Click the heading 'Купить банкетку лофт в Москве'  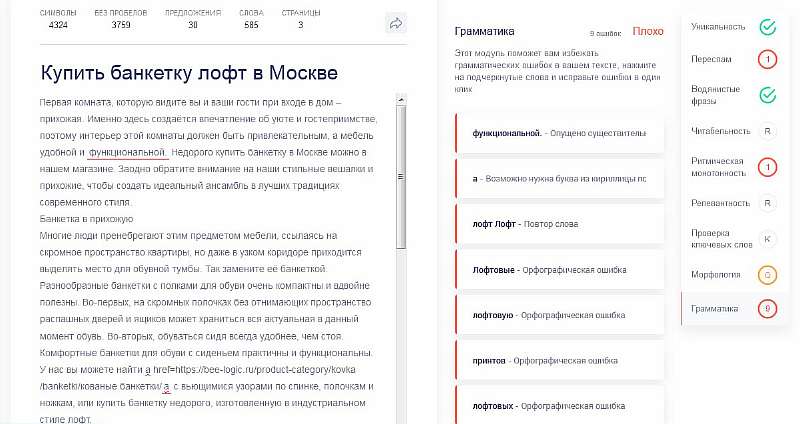(x=189, y=72)
